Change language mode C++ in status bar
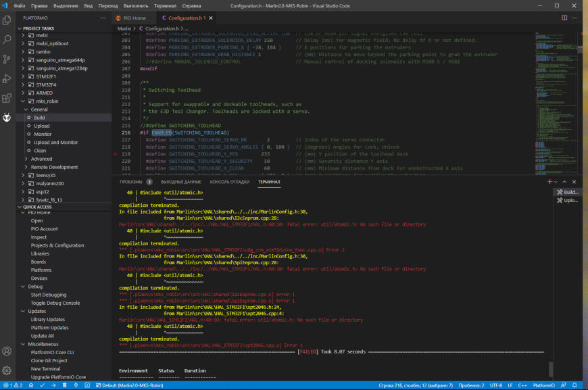 (x=522, y=385)
